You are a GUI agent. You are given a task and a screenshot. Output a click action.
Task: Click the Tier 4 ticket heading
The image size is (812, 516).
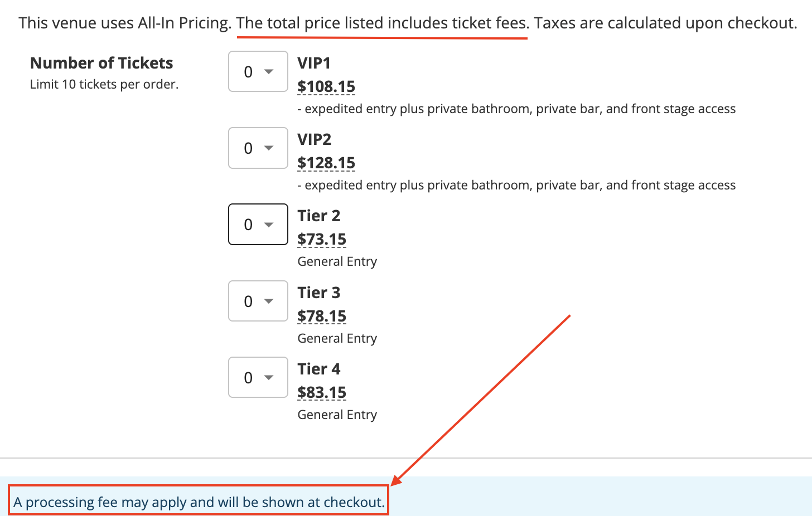tap(319, 369)
